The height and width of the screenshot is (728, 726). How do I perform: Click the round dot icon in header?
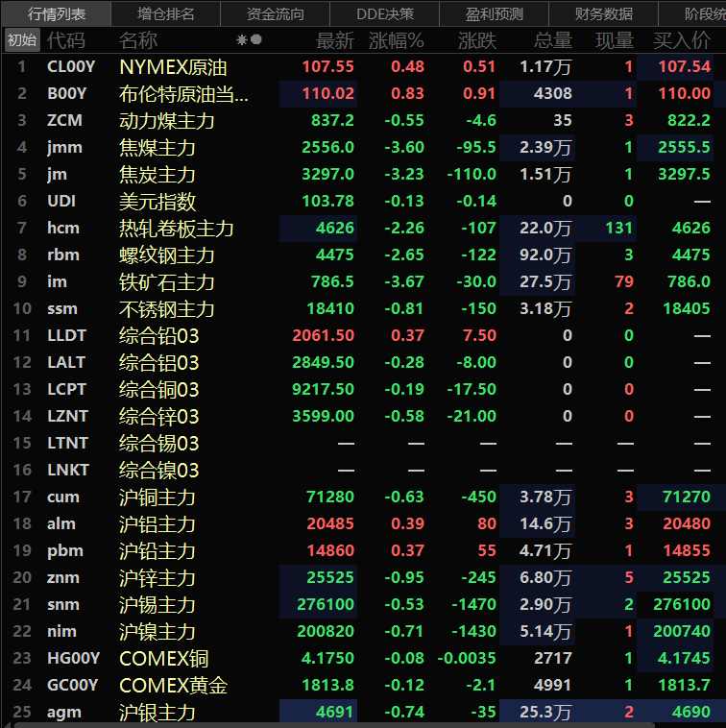[256, 40]
